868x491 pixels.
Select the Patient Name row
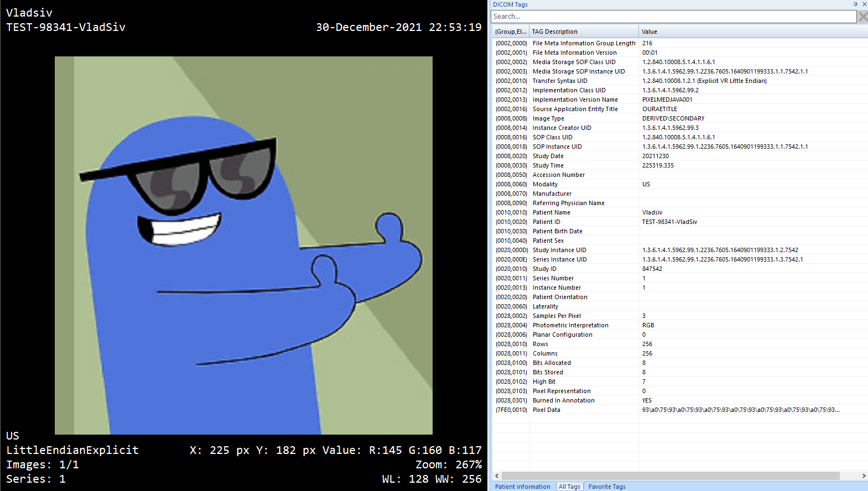pos(680,212)
